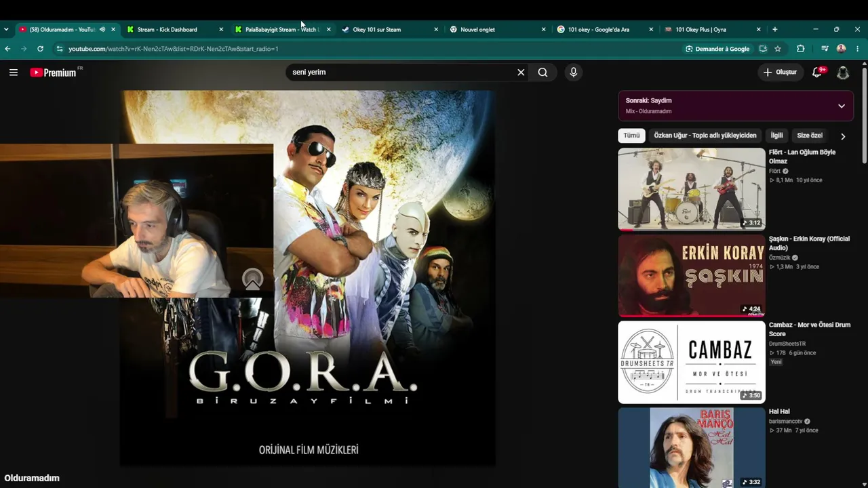Image resolution: width=868 pixels, height=488 pixels.
Task: Open the browser extensions puzzle icon
Action: [x=800, y=49]
